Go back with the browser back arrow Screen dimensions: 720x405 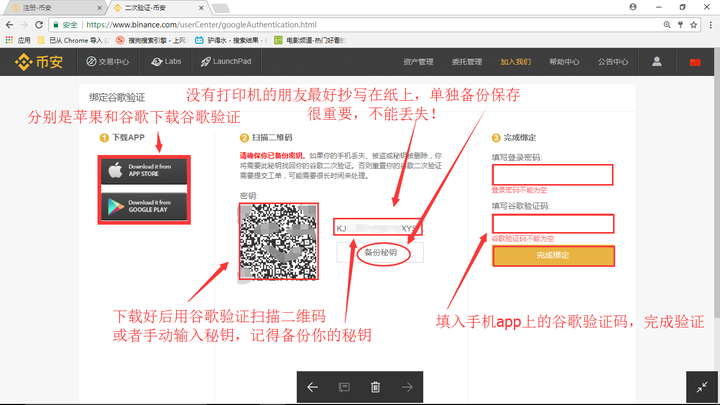(x=10, y=25)
